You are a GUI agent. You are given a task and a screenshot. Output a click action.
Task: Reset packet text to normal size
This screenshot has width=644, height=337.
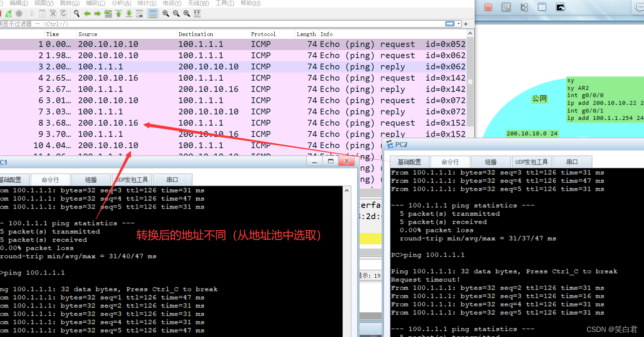pos(187,14)
